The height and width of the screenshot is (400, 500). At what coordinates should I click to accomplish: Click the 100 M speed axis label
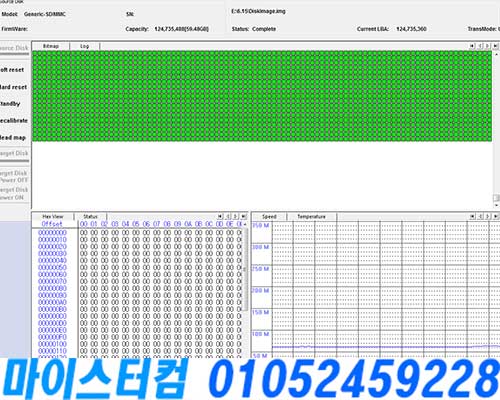point(261,334)
